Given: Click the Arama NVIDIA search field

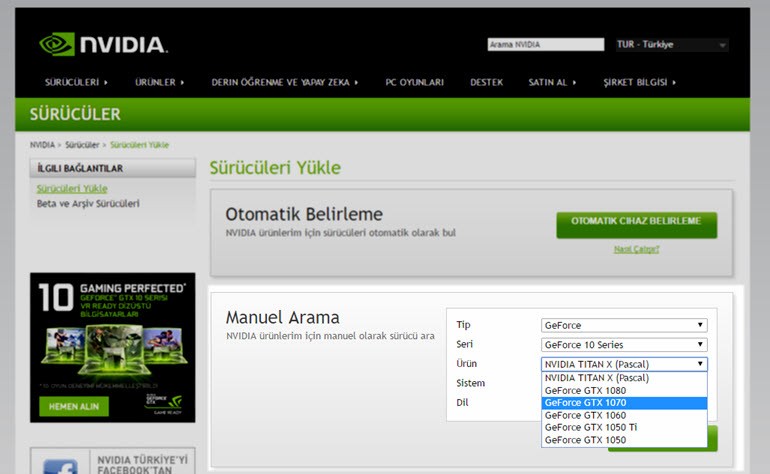Looking at the screenshot, I should click(546, 44).
